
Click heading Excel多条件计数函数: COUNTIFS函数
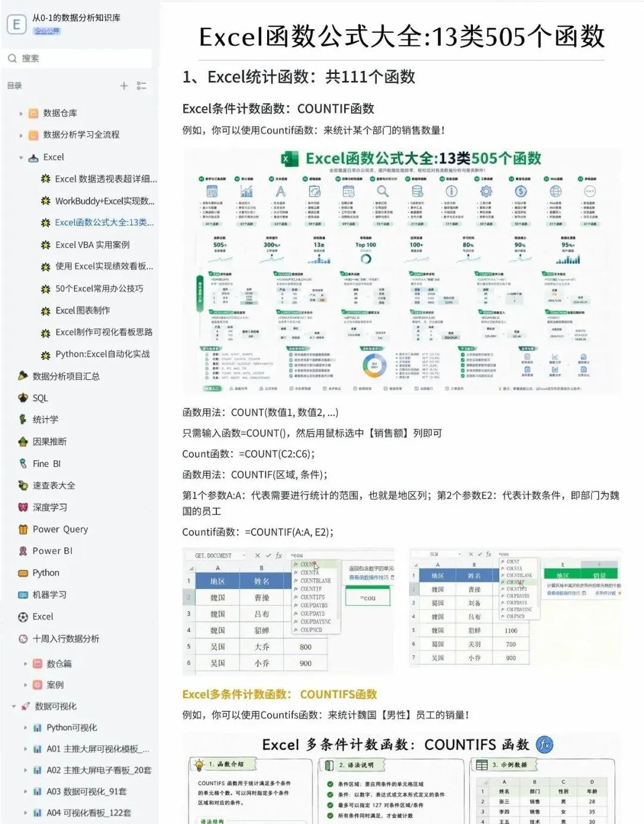[280, 695]
